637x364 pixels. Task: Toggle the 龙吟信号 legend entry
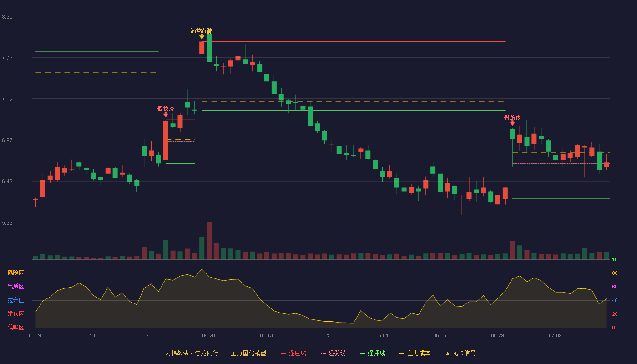pos(460,353)
